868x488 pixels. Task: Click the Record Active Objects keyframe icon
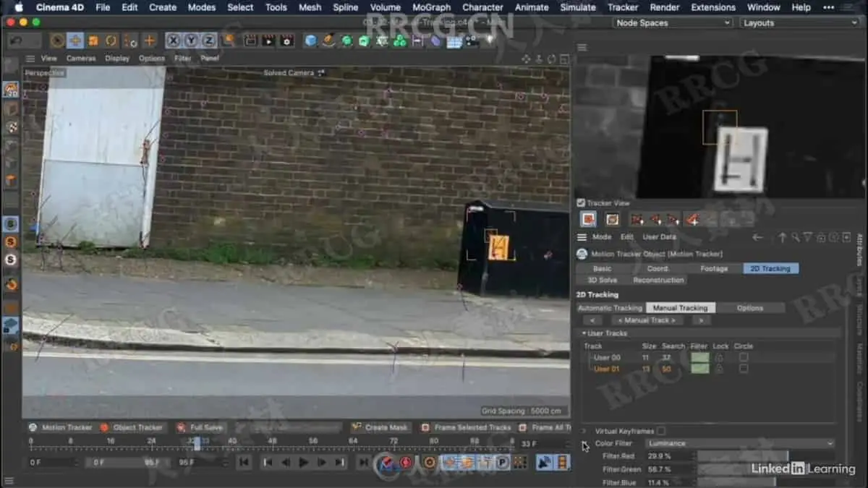pos(388,462)
